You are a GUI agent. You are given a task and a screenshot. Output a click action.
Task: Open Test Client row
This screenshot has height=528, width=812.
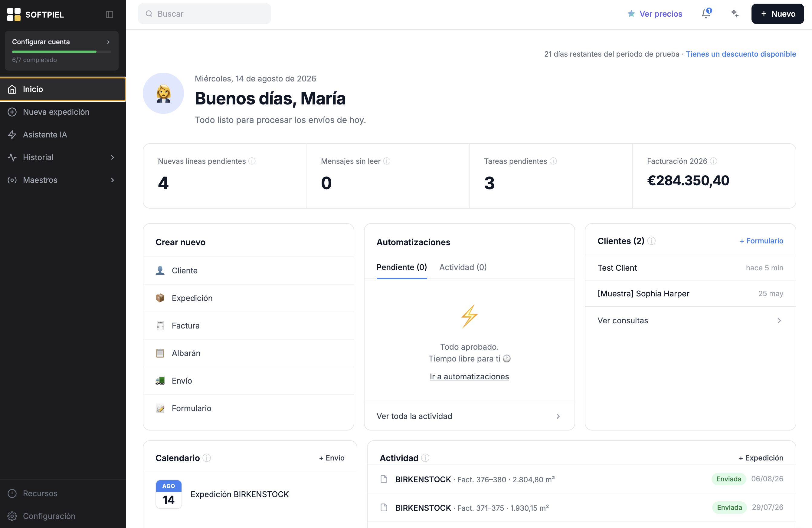click(690, 268)
